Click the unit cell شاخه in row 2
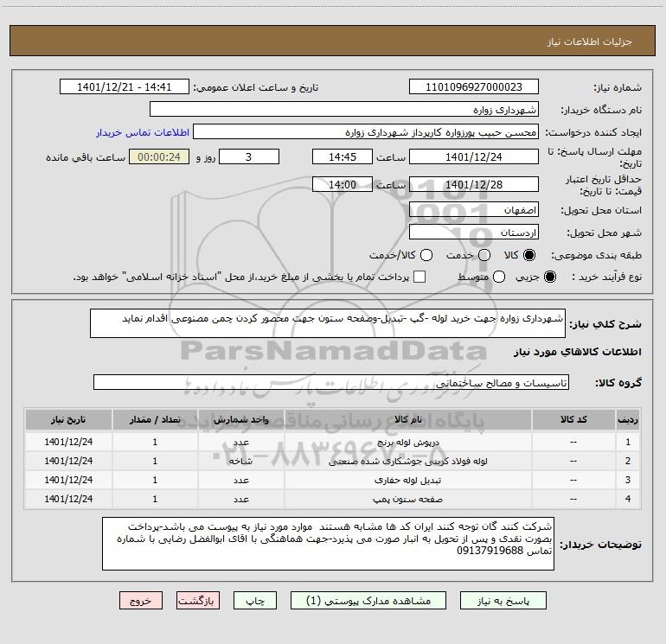 click(x=240, y=461)
